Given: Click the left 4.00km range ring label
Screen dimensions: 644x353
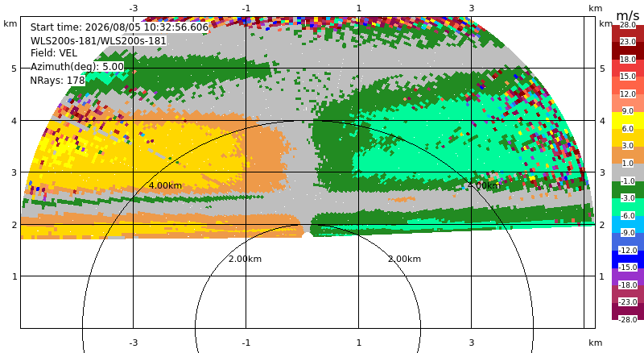Looking at the screenshot, I should (165, 185).
